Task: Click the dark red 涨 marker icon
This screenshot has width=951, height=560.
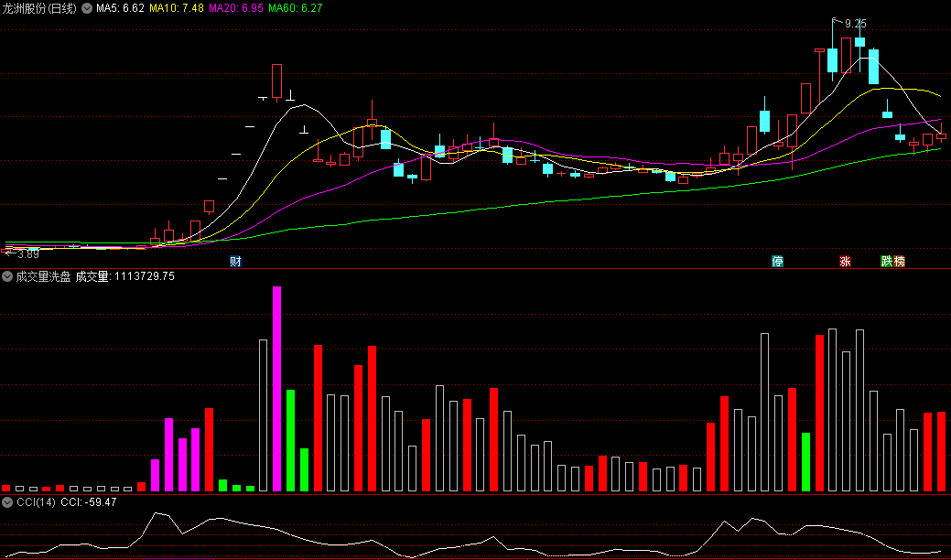Action: click(x=845, y=261)
